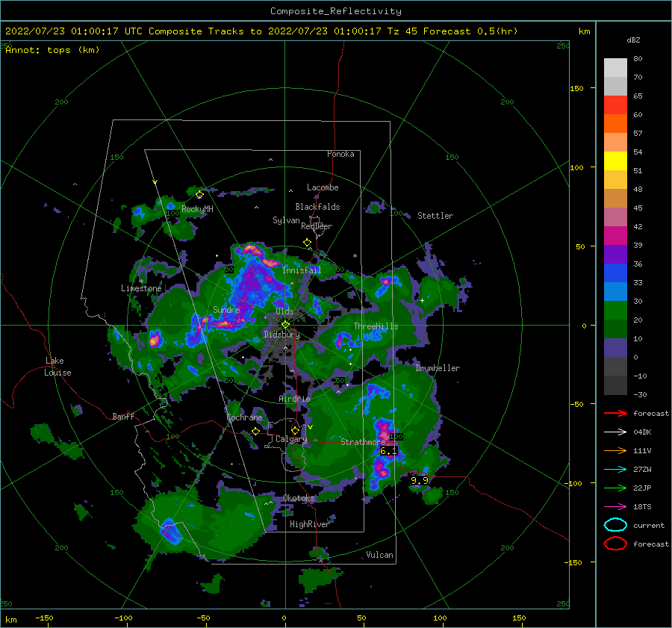The height and width of the screenshot is (628, 672).
Task: Click the Banff label
Action: tap(123, 416)
